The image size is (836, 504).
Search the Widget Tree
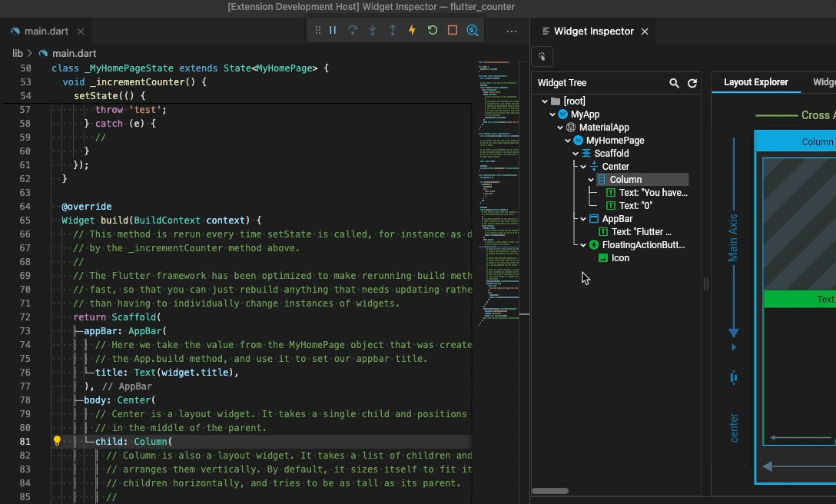674,83
